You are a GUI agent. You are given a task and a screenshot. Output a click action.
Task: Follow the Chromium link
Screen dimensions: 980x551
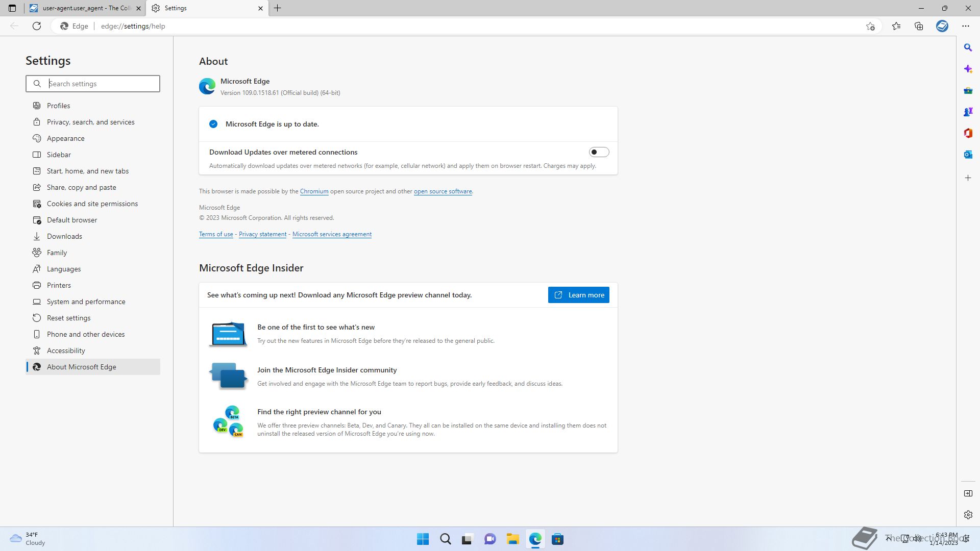pos(314,191)
